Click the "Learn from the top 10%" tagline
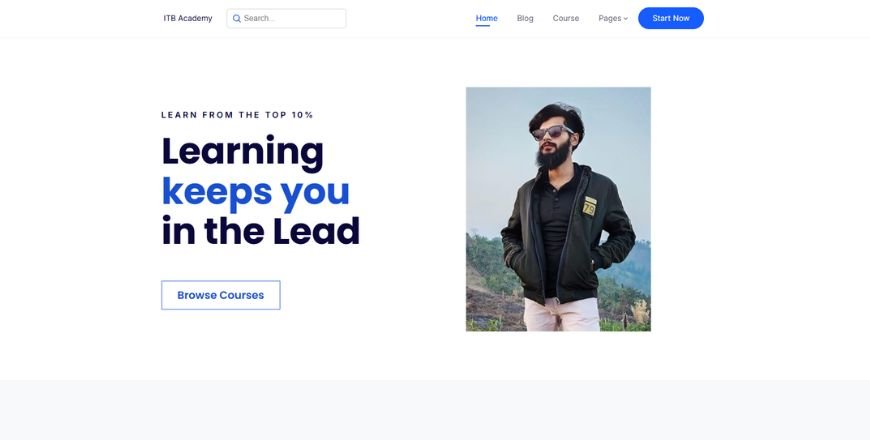The image size is (870, 440). tap(237, 115)
